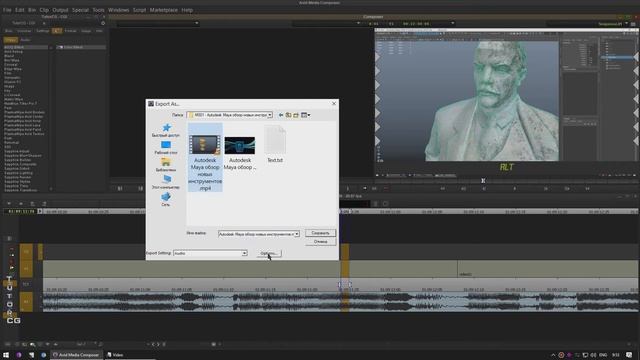Open the Marketplace menu

[164, 10]
